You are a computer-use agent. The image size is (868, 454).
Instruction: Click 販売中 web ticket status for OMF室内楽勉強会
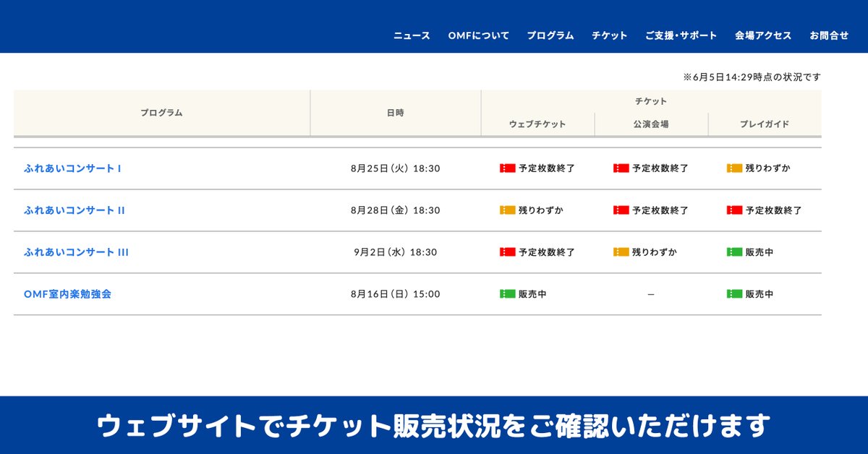tap(532, 294)
